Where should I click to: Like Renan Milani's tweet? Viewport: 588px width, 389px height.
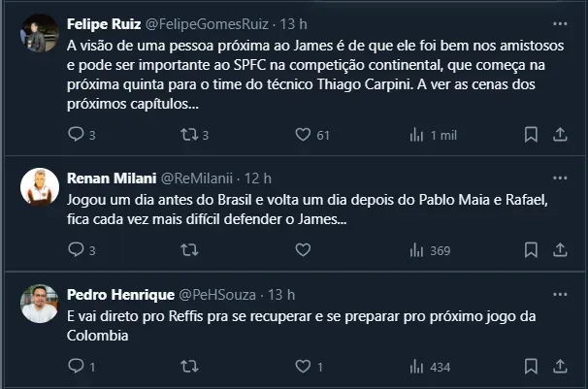pyautogui.click(x=302, y=250)
